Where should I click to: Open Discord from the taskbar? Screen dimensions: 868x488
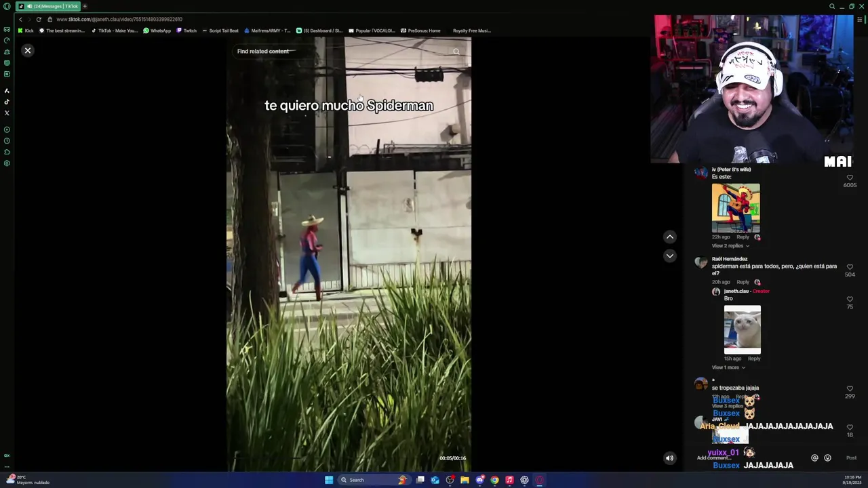479,480
